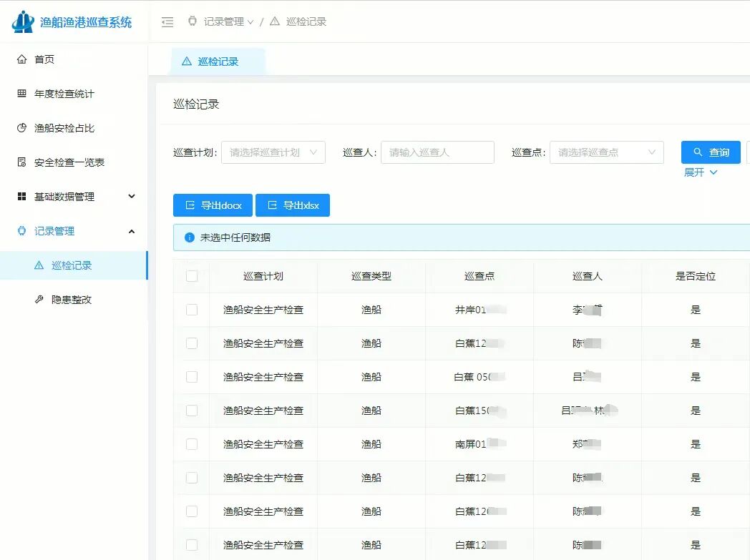Click the 巡查人 input field
Viewport: 750px width, 560px height.
pyautogui.click(x=437, y=152)
